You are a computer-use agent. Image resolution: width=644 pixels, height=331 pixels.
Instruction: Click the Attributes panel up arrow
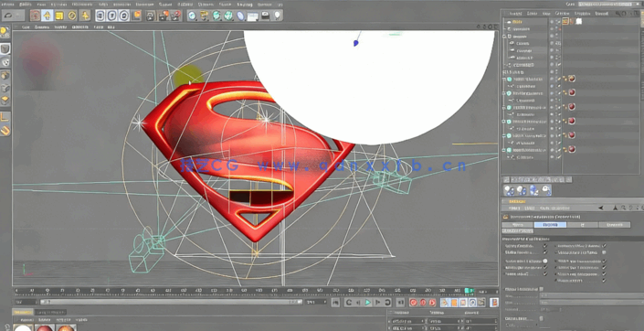tap(616, 208)
